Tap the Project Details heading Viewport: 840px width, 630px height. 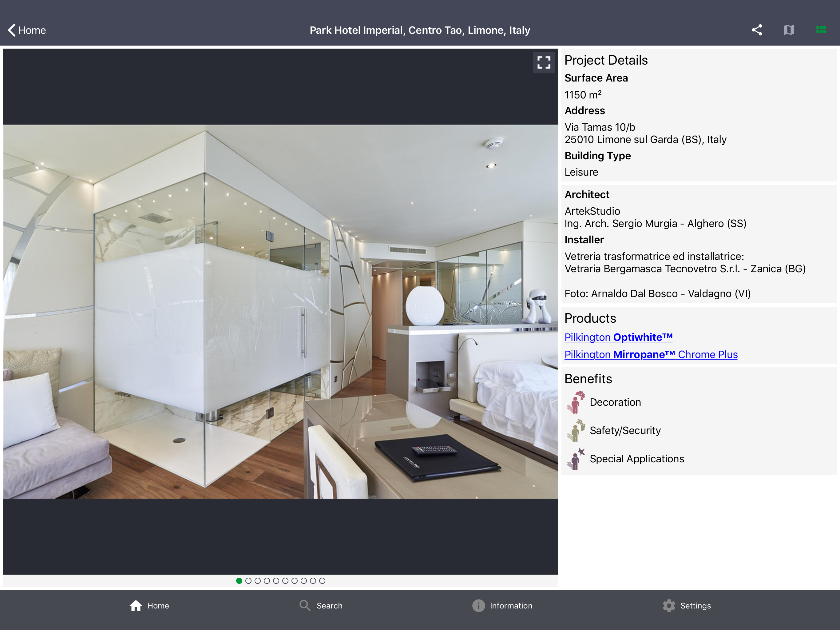pos(606,60)
